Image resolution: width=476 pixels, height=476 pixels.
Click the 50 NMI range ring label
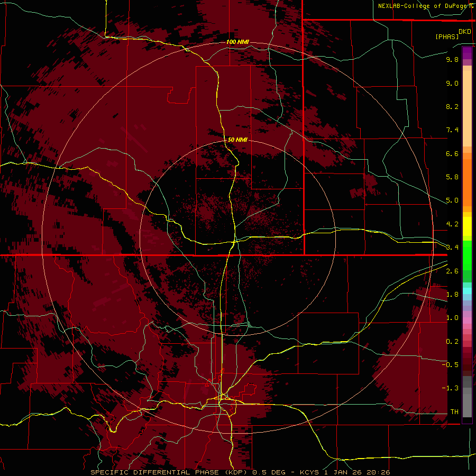(x=237, y=140)
